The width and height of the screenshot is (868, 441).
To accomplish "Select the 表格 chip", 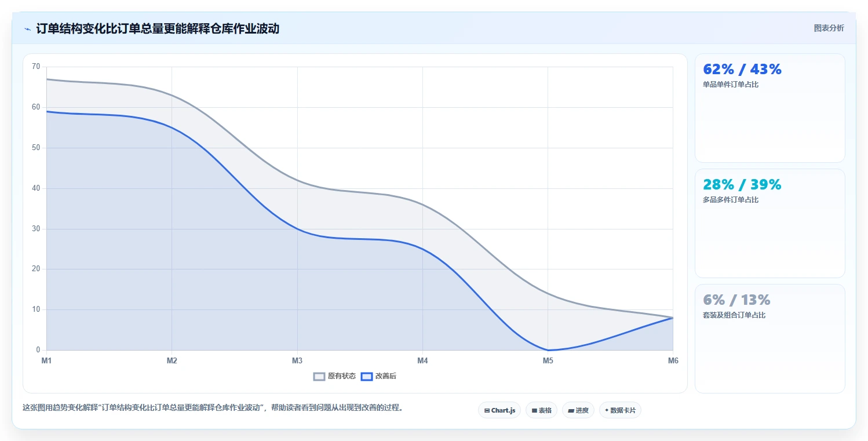I will (x=541, y=410).
